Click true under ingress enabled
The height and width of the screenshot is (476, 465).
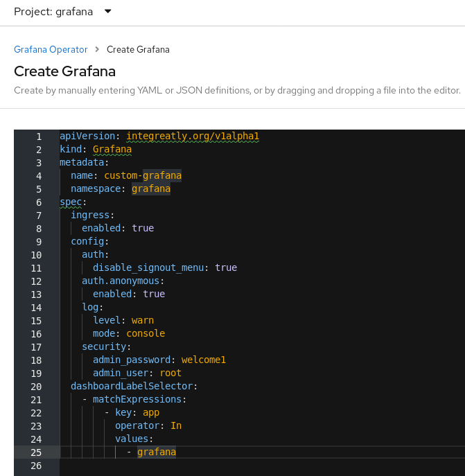click(143, 228)
